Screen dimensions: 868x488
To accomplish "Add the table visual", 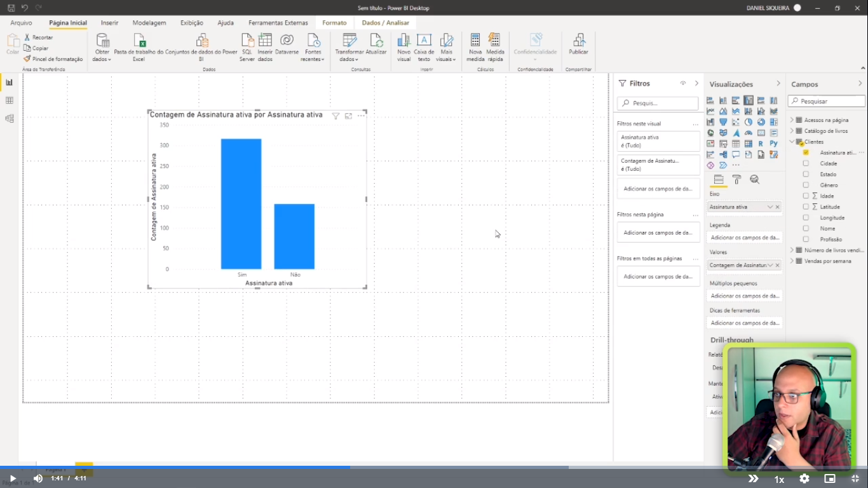I will (736, 144).
